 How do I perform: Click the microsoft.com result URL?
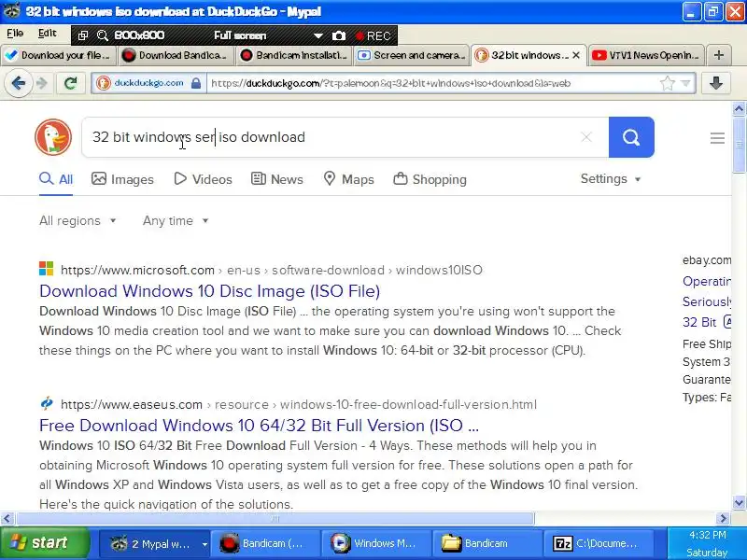pos(272,270)
